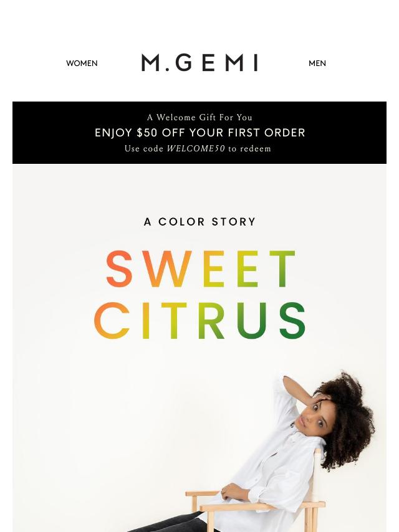Image resolution: width=399 pixels, height=532 pixels.
Task: Click the gradient word SWEET
Action: click(x=200, y=268)
